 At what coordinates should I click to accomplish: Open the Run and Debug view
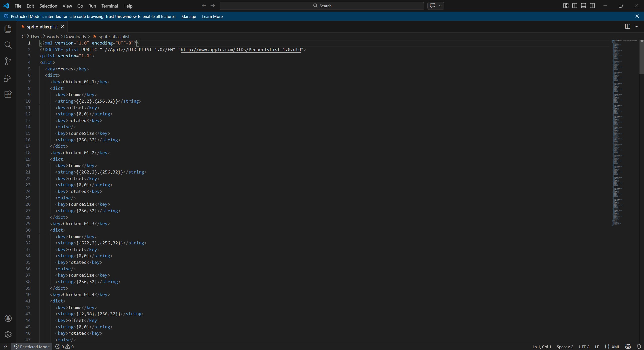point(8,78)
